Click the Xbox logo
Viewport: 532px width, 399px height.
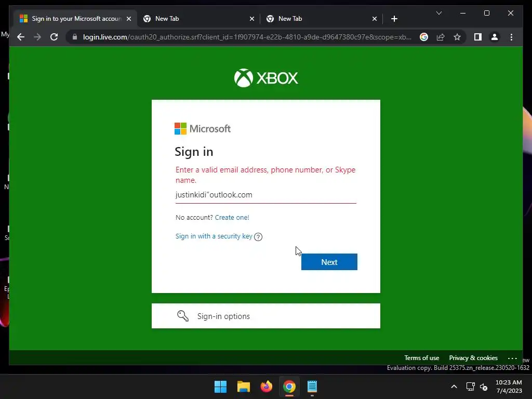pyautogui.click(x=266, y=78)
